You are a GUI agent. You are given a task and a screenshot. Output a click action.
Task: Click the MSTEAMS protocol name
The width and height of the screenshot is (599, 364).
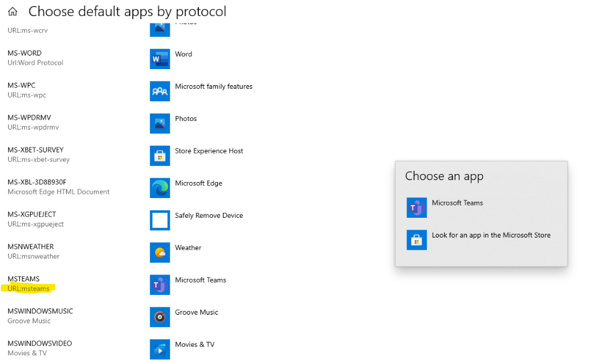(x=23, y=279)
